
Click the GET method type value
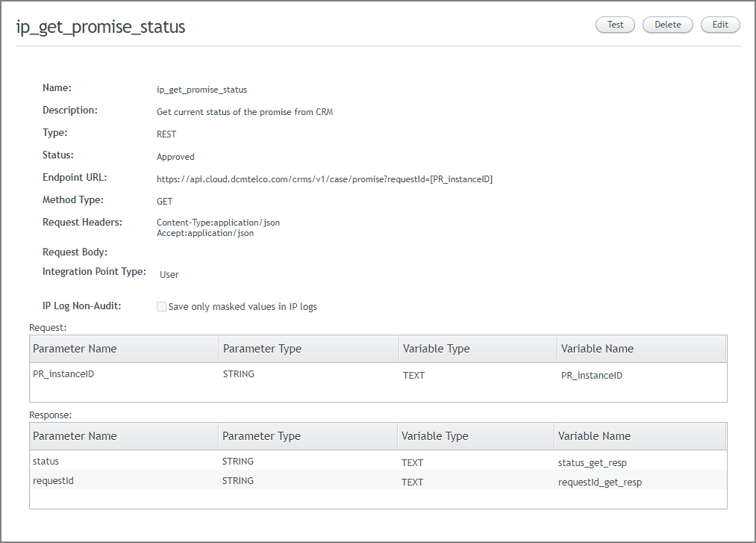(164, 201)
